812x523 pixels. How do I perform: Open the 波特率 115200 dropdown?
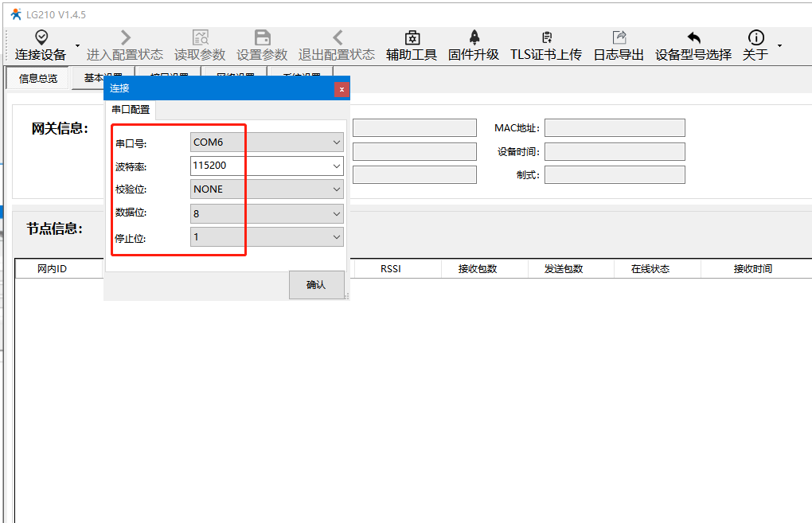coord(336,166)
